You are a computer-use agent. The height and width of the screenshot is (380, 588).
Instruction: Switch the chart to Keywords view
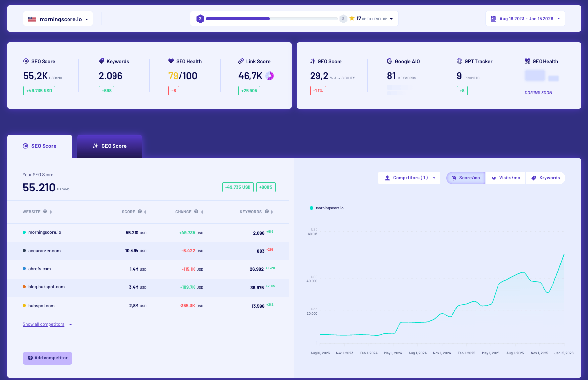pyautogui.click(x=545, y=178)
